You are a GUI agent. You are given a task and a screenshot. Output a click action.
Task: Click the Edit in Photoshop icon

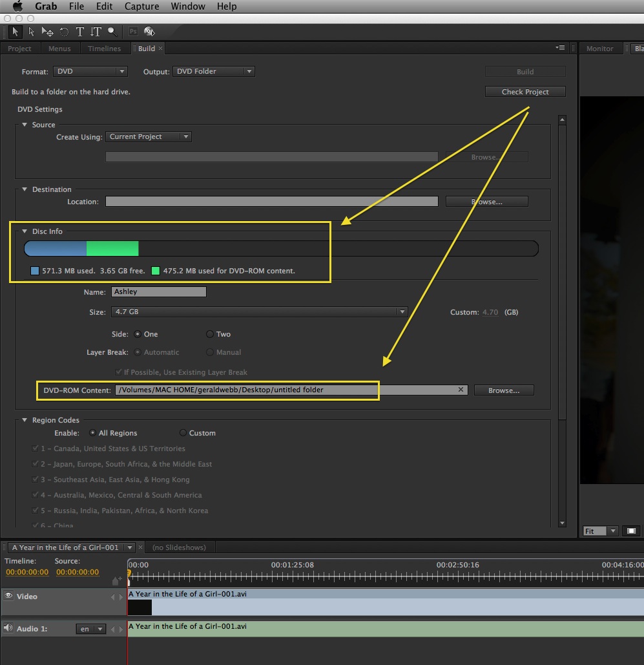133,32
